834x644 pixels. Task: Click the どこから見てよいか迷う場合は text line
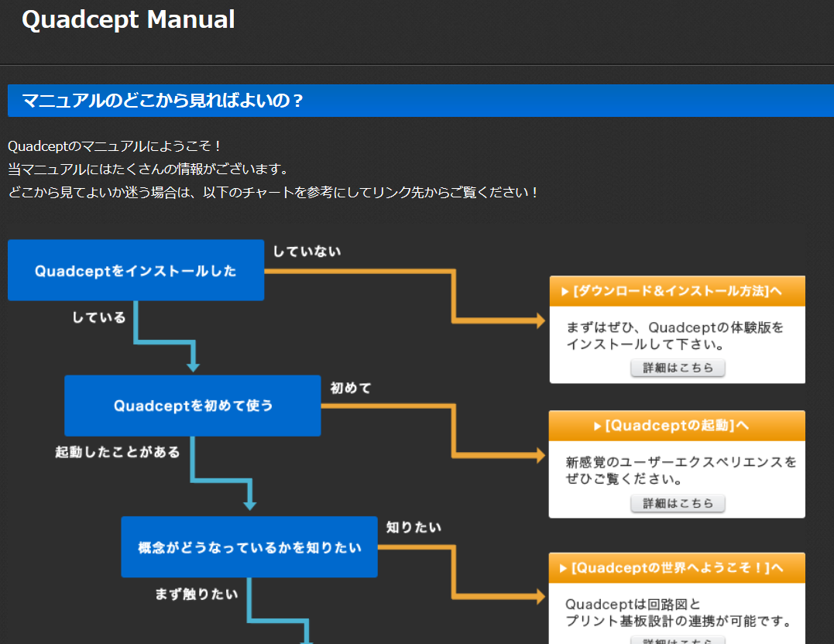tap(273, 192)
